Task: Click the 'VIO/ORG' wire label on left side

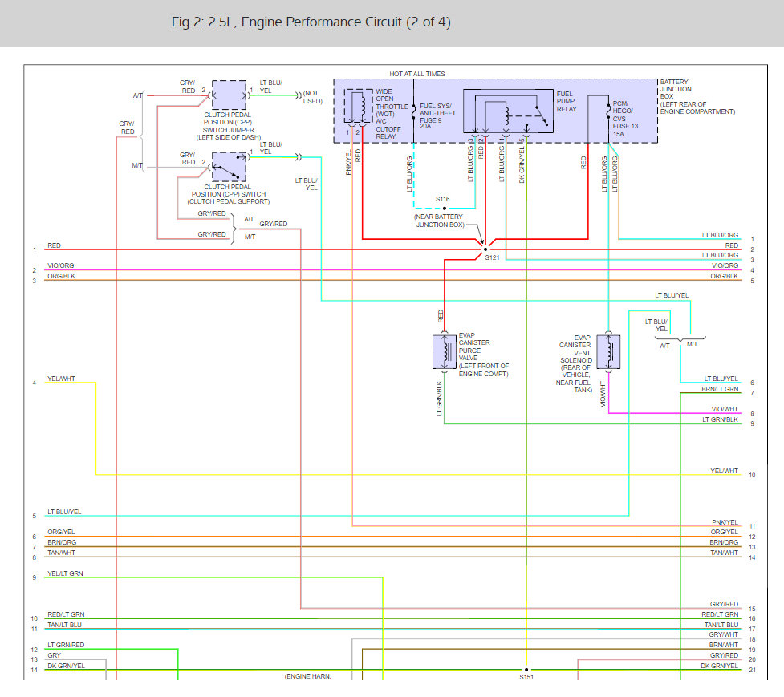Action: pos(60,265)
